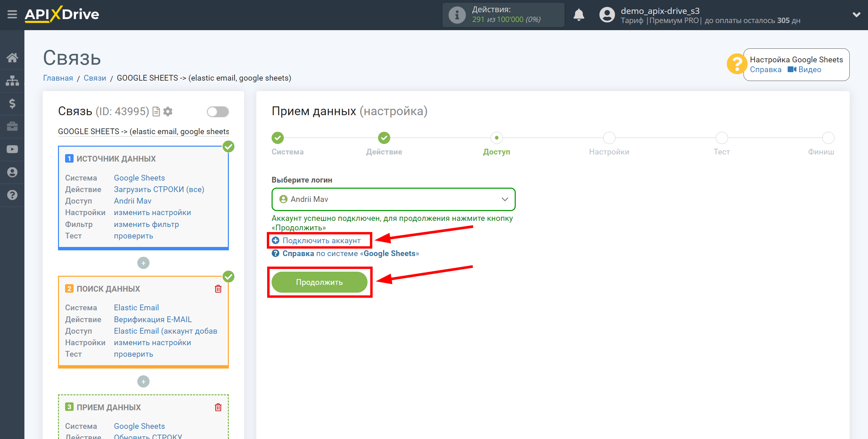Image resolution: width=868 pixels, height=439 pixels.
Task: Toggle the connection on/off switch
Action: [x=218, y=112]
